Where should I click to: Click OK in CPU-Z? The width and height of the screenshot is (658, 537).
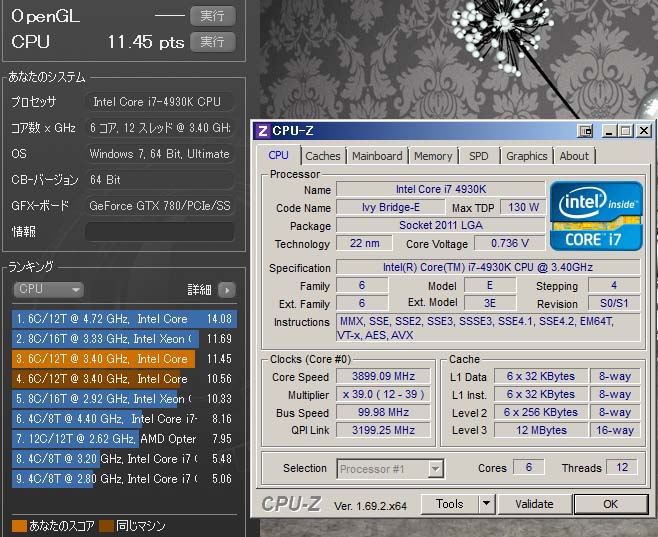609,504
